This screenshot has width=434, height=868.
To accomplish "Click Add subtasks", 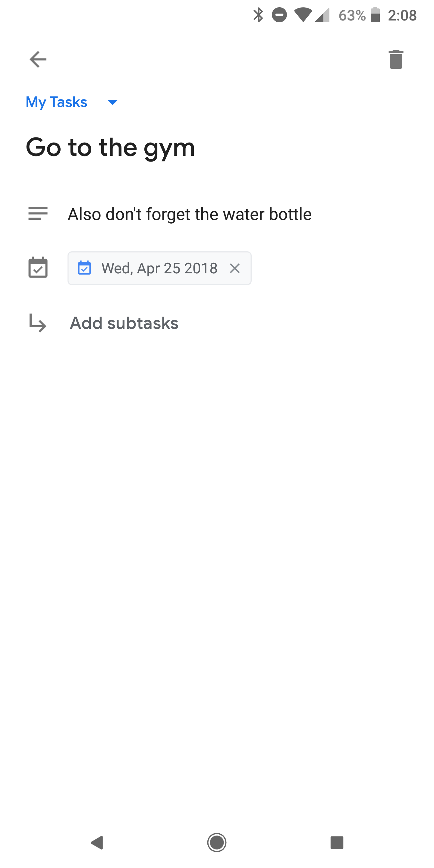I will click(124, 323).
